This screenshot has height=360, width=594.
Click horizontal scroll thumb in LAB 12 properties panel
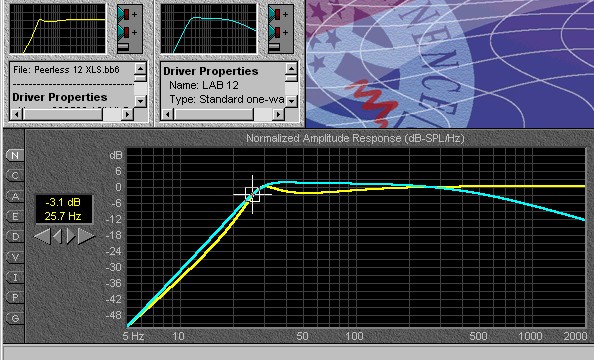pos(214,114)
